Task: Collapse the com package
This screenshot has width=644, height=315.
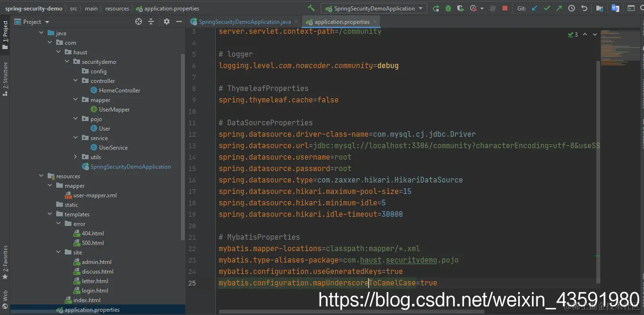Action: click(x=50, y=42)
